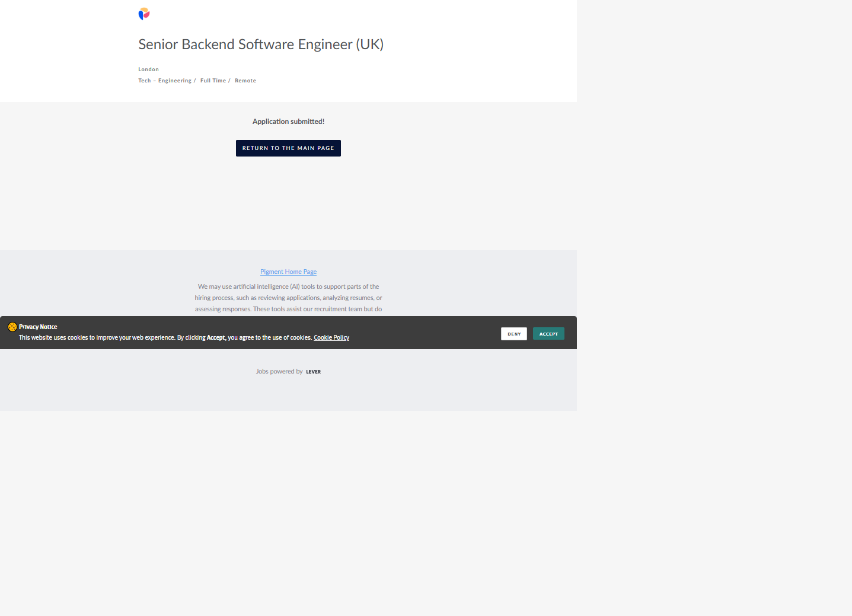This screenshot has height=616, width=852.
Task: Open the Pigment Home Page link
Action: [288, 272]
